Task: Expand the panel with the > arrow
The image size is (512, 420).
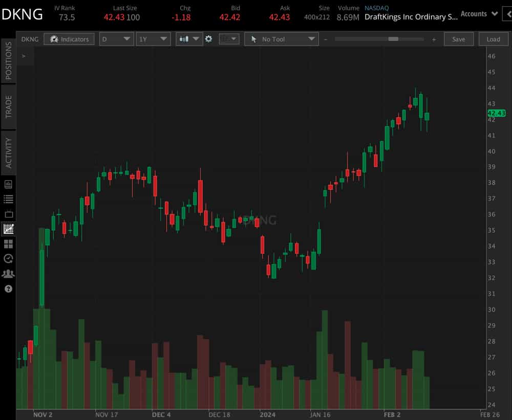Action: [24, 56]
